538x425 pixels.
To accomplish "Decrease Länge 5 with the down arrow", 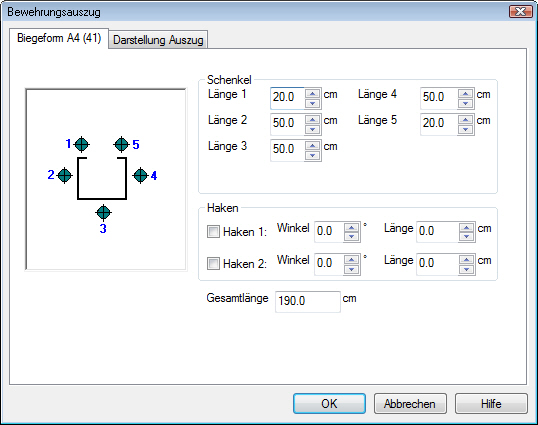I will 465,129.
